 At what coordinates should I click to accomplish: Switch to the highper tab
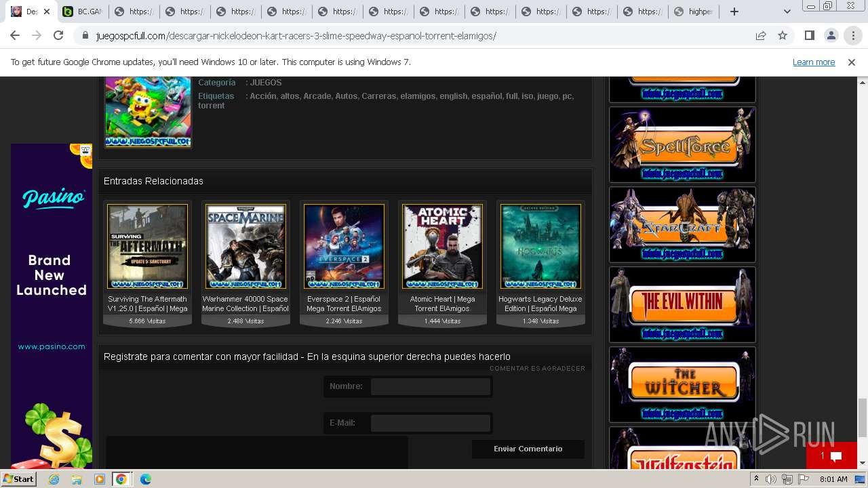(693, 12)
